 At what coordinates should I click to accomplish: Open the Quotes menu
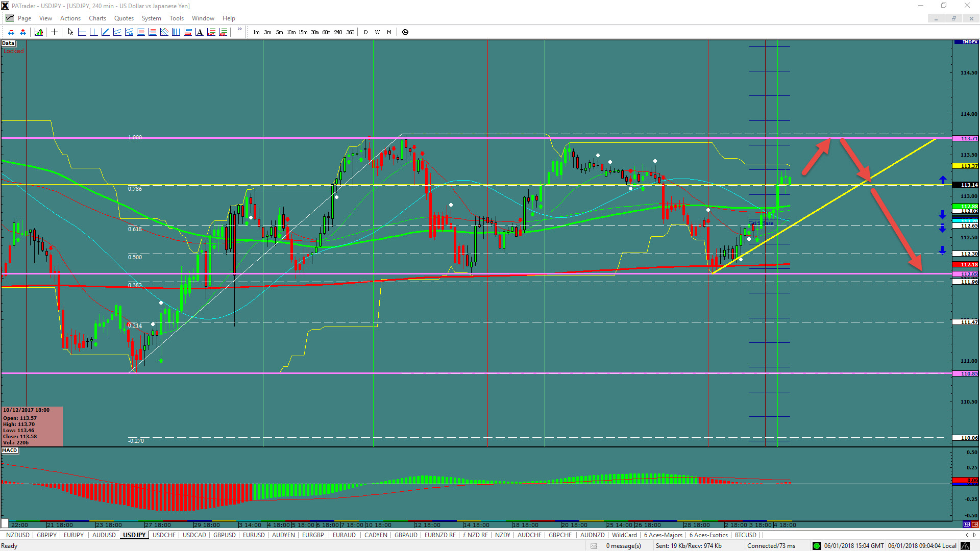[124, 18]
